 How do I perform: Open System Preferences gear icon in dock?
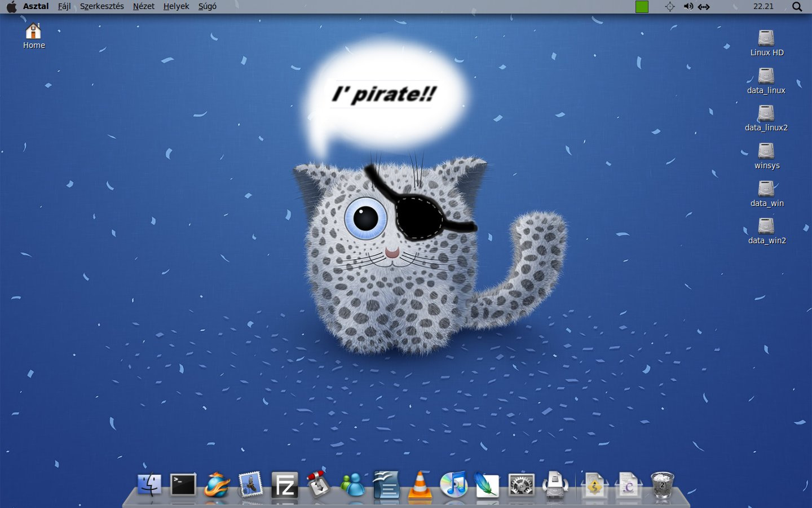(521, 485)
